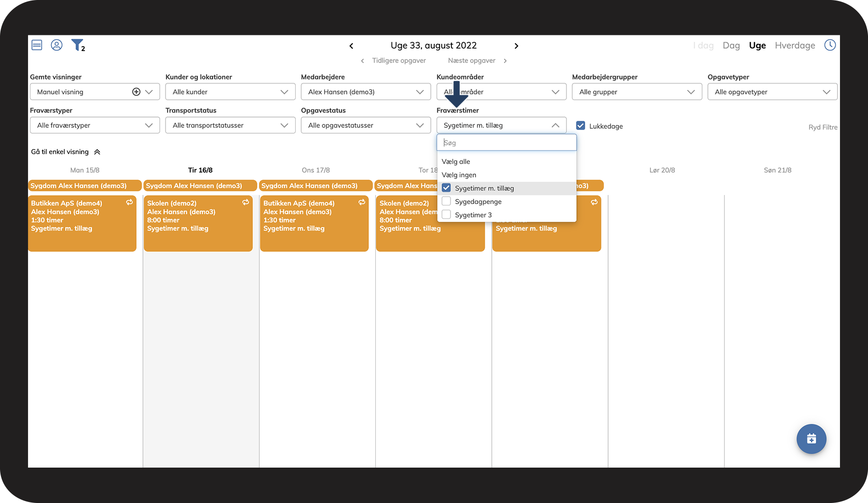The image size is (868, 503).
Task: Click repeat icon on Monday Butikken ApS card
Action: point(130,202)
